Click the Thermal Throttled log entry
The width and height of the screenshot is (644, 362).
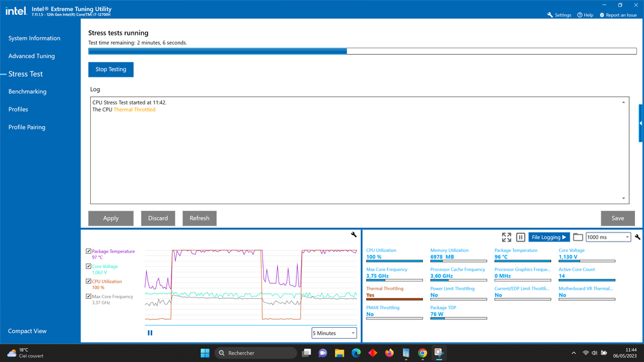point(134,110)
